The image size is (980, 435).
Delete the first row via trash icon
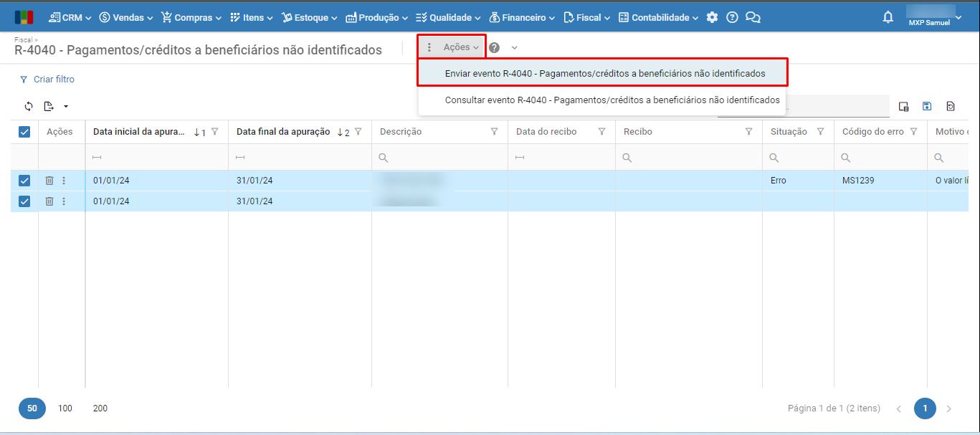tap(49, 181)
